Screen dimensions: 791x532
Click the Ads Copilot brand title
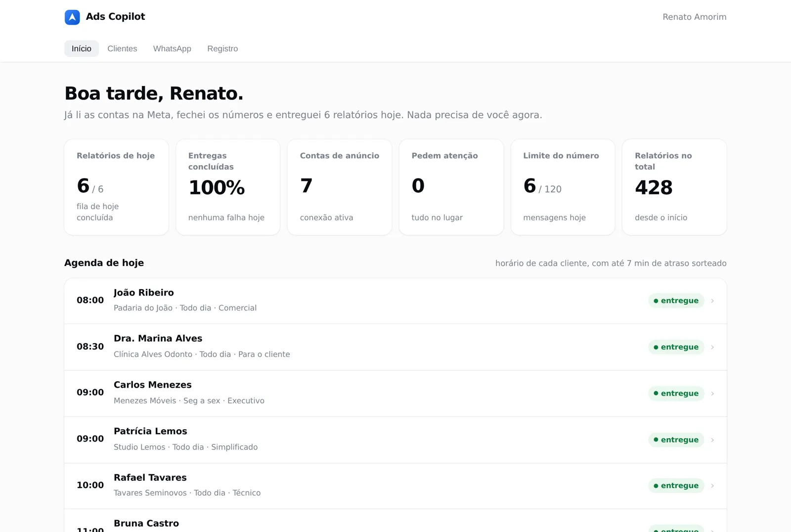(116, 16)
